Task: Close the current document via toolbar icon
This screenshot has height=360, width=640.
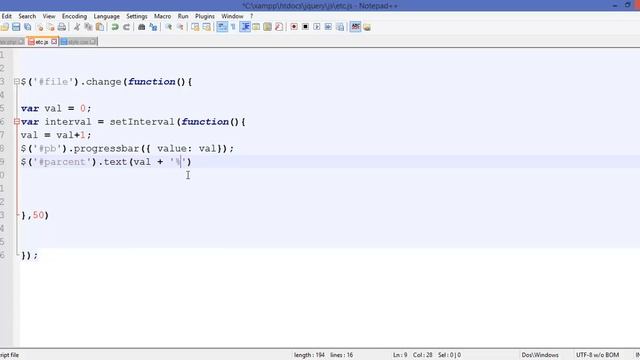Action: [x=40, y=27]
